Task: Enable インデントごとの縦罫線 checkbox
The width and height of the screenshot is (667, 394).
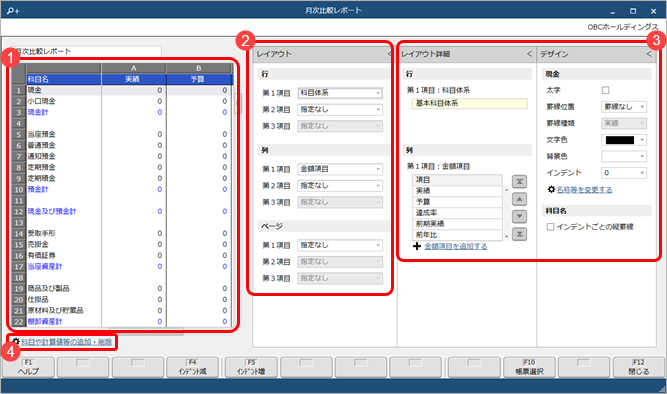Action: coord(550,227)
